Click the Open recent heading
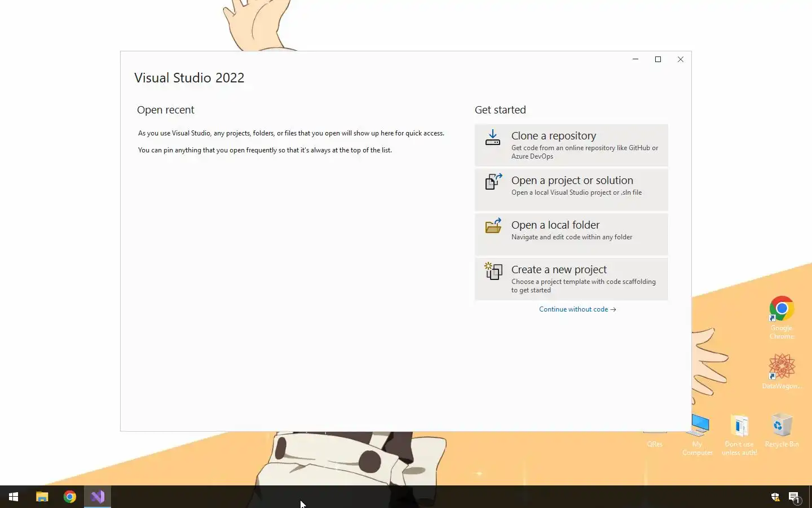The height and width of the screenshot is (508, 812). coord(165,110)
